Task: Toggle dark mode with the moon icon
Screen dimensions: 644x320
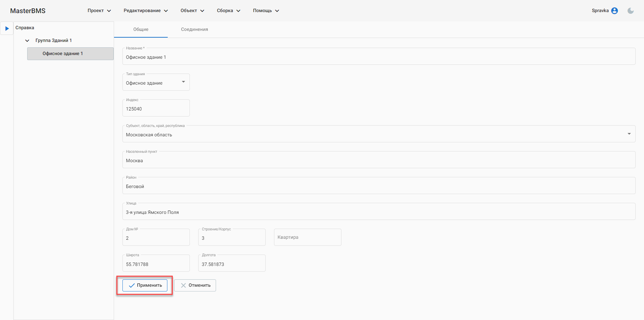Action: click(631, 11)
